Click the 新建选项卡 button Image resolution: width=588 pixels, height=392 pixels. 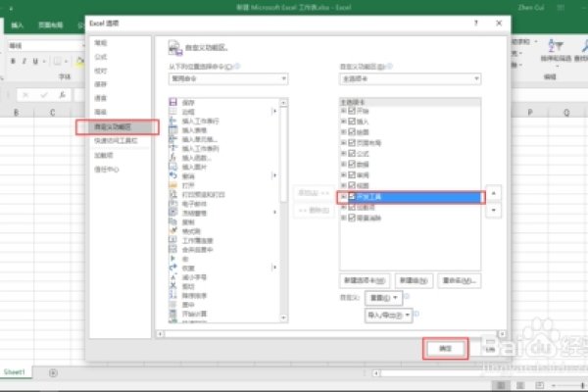[365, 280]
